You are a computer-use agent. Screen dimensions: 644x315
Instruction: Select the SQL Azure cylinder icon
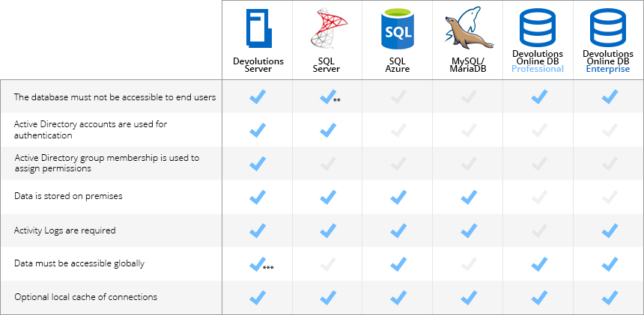pyautogui.click(x=397, y=28)
